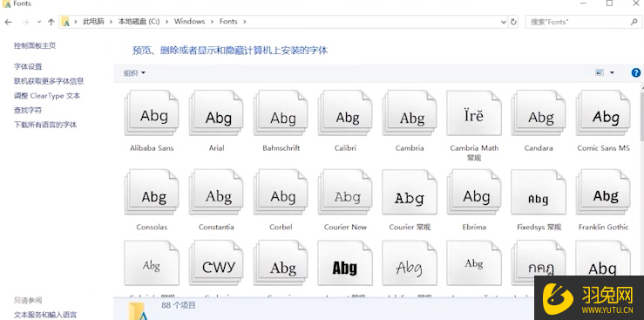This screenshot has height=320, width=644.
Task: Select the font icon with Thai preview
Action: (x=539, y=263)
